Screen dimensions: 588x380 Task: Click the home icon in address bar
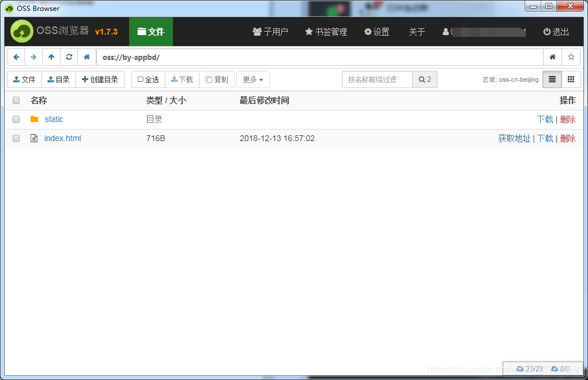click(86, 57)
